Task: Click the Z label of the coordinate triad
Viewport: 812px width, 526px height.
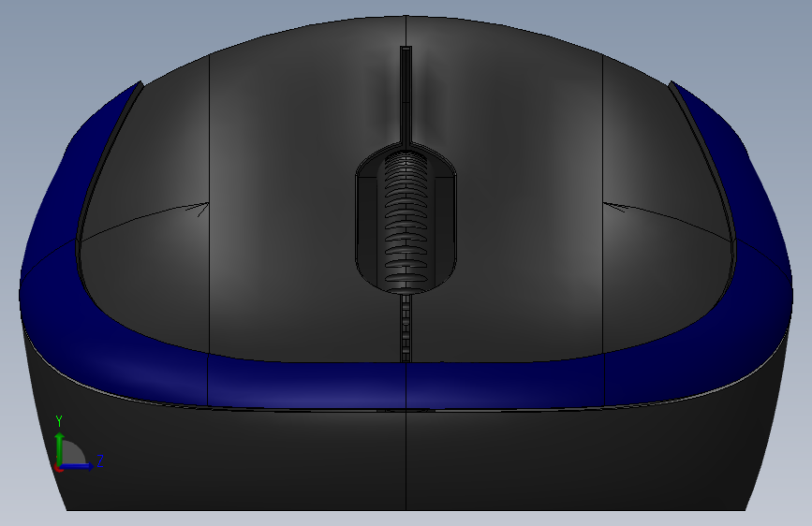Action: [100, 460]
